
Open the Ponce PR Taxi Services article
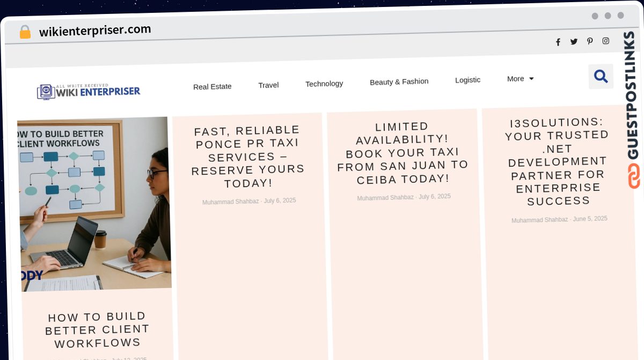[248, 157]
